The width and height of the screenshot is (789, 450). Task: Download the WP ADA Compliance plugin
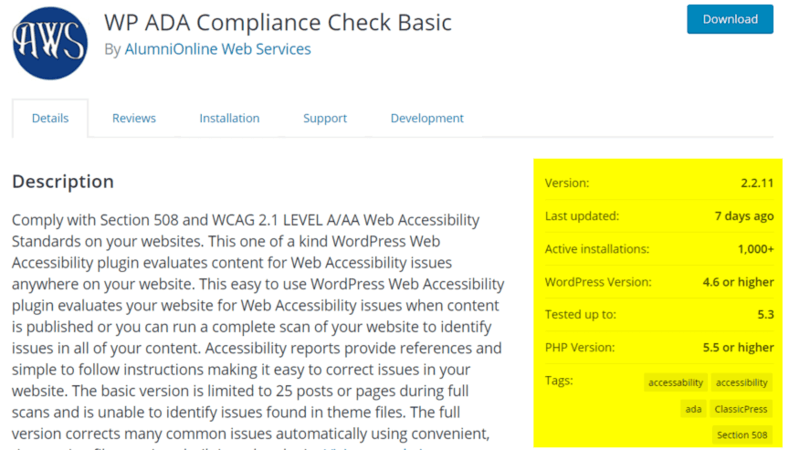coord(730,19)
